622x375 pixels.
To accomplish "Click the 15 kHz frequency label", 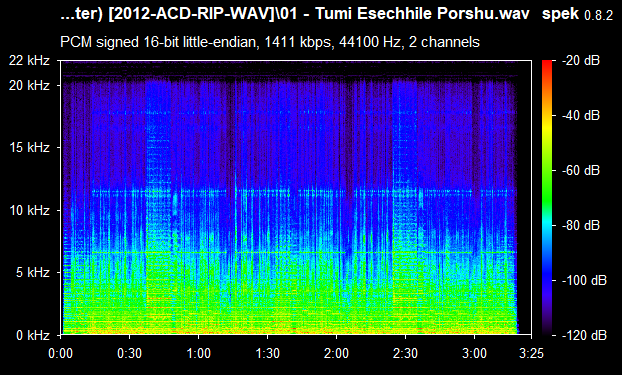I will click(x=30, y=148).
